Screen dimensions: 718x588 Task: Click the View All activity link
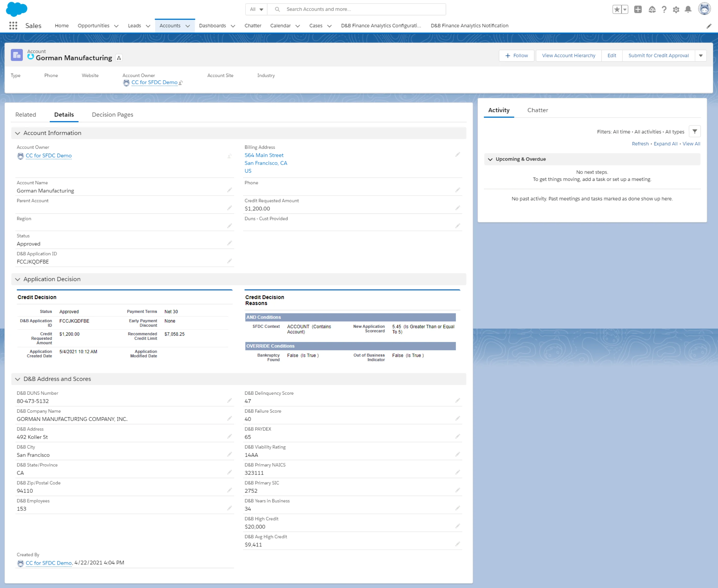tap(691, 144)
